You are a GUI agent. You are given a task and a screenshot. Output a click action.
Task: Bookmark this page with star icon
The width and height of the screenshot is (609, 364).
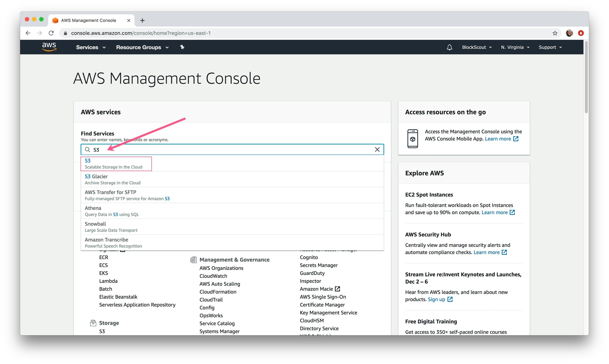(555, 33)
